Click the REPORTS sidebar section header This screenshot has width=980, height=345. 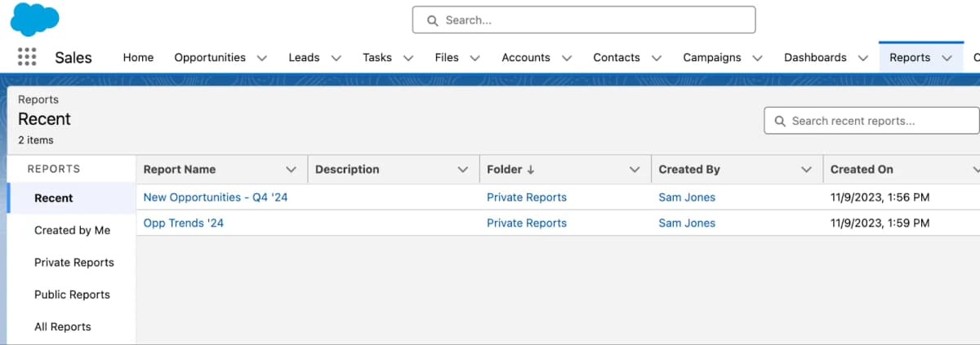(x=54, y=169)
